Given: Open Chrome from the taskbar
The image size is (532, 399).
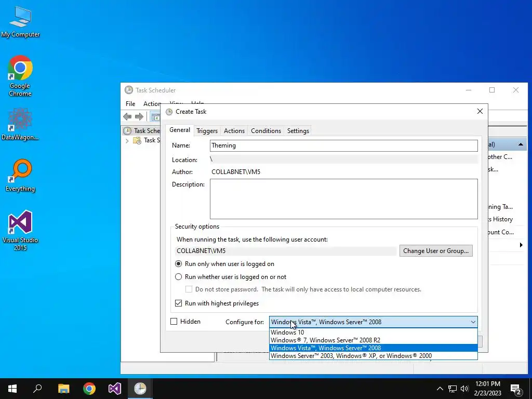Looking at the screenshot, I should [x=89, y=389].
